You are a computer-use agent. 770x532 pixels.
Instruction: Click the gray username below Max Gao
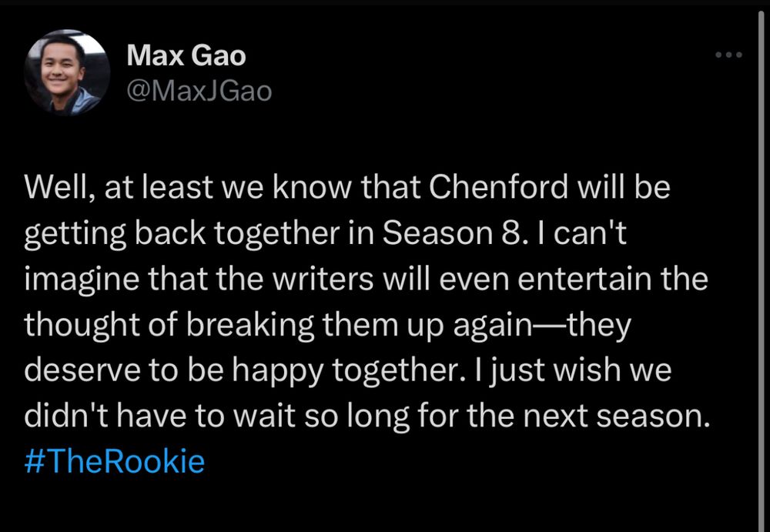coord(199,92)
